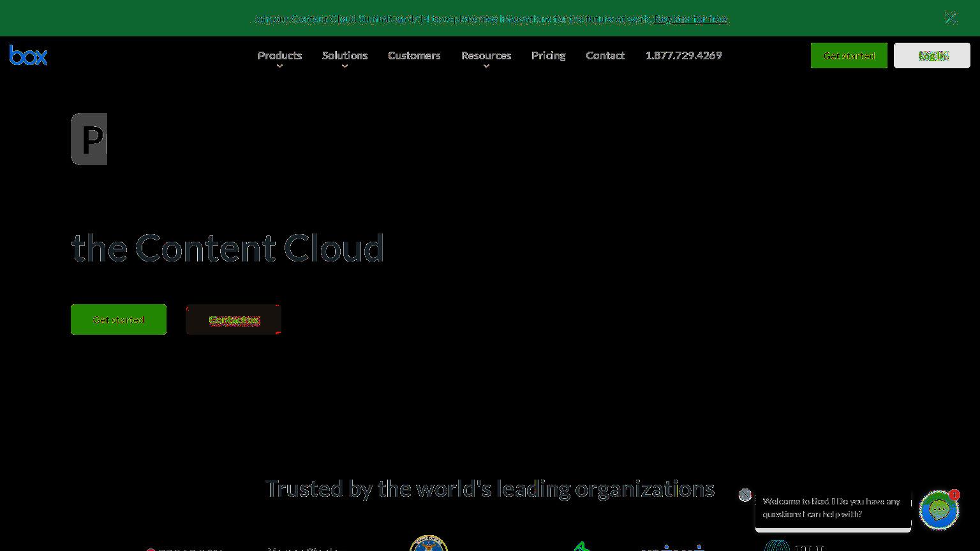Open the Customers page

[414, 55]
